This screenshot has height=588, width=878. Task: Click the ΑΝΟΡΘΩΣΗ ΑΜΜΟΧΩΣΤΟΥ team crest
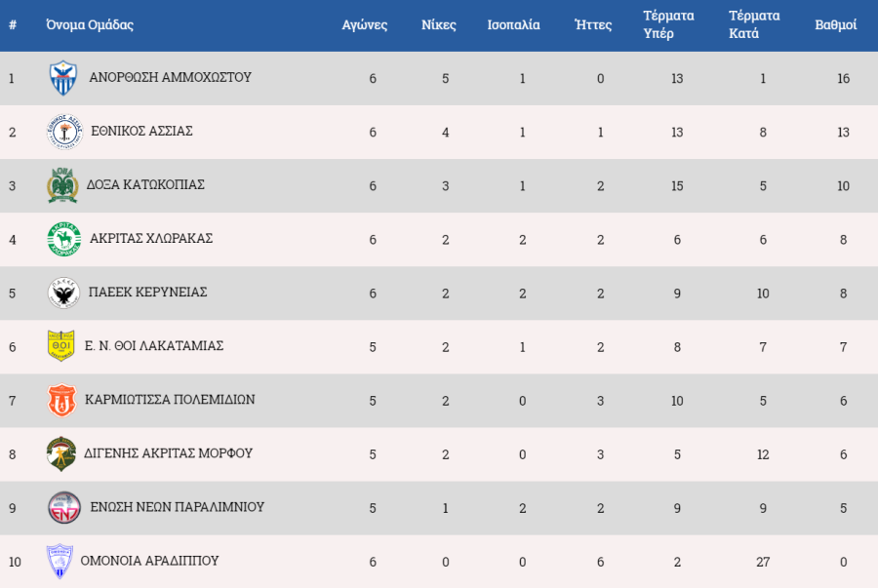[x=62, y=78]
